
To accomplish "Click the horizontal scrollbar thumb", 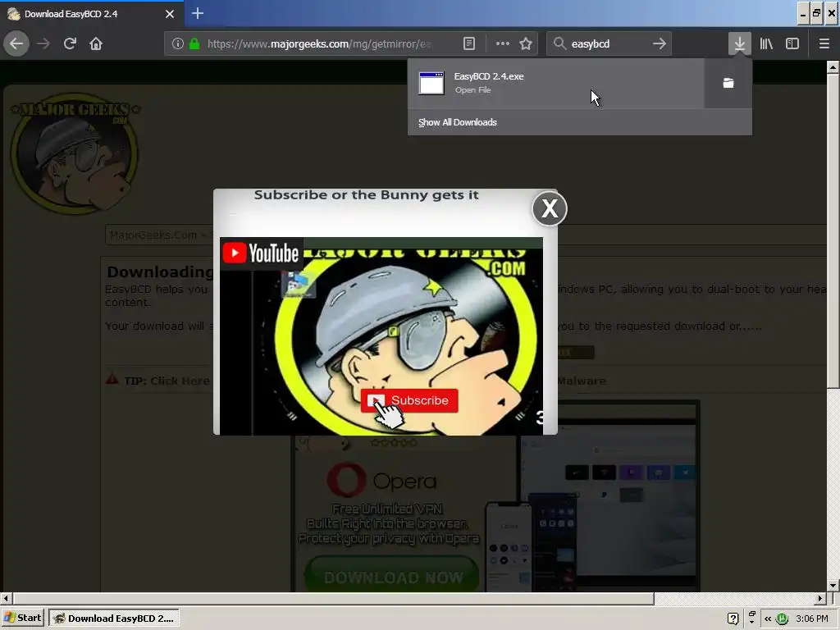I will [x=333, y=598].
